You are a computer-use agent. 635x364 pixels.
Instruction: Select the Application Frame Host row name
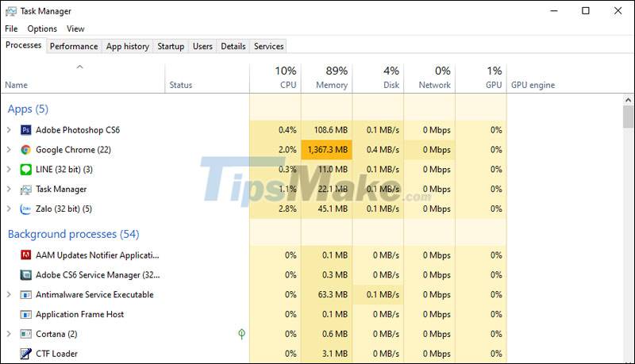coord(80,314)
